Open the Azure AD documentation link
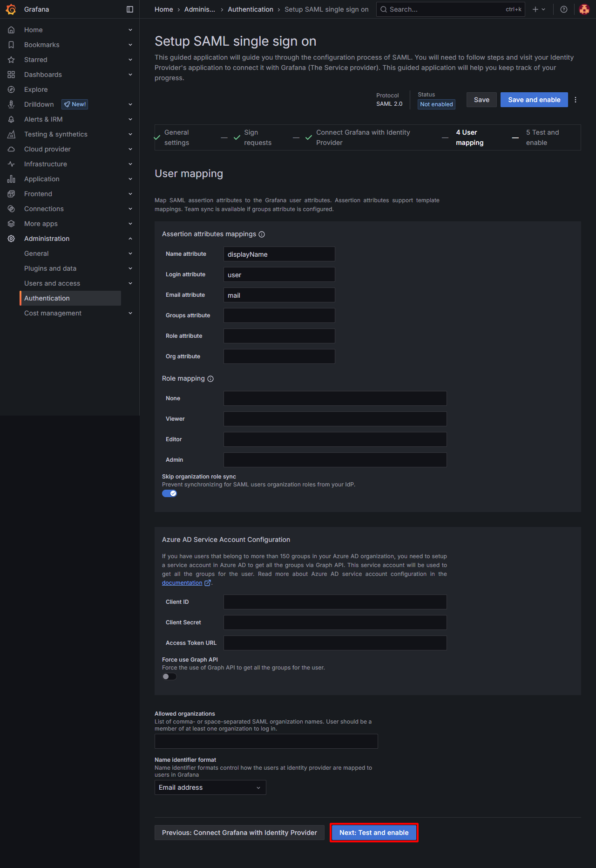Image resolution: width=596 pixels, height=868 pixels. (182, 583)
